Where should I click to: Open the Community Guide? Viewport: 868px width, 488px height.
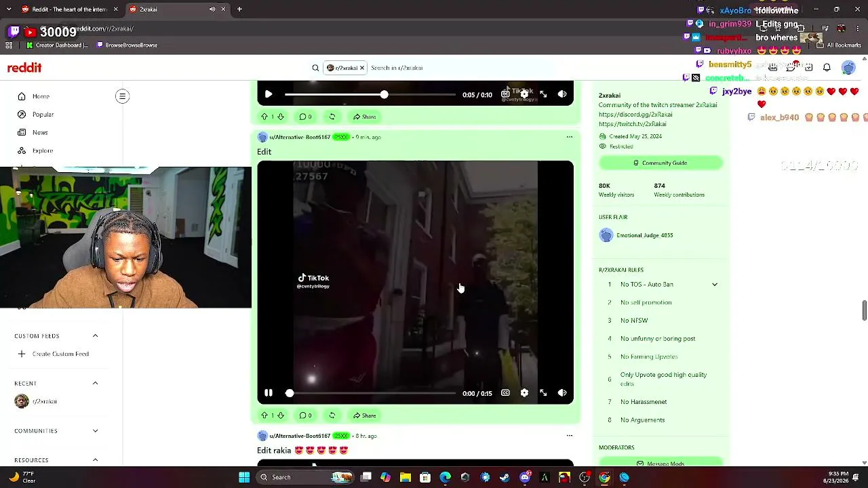[660, 163]
